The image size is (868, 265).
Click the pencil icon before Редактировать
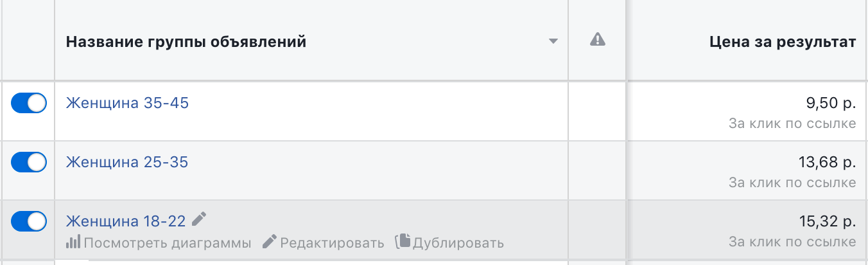click(270, 242)
